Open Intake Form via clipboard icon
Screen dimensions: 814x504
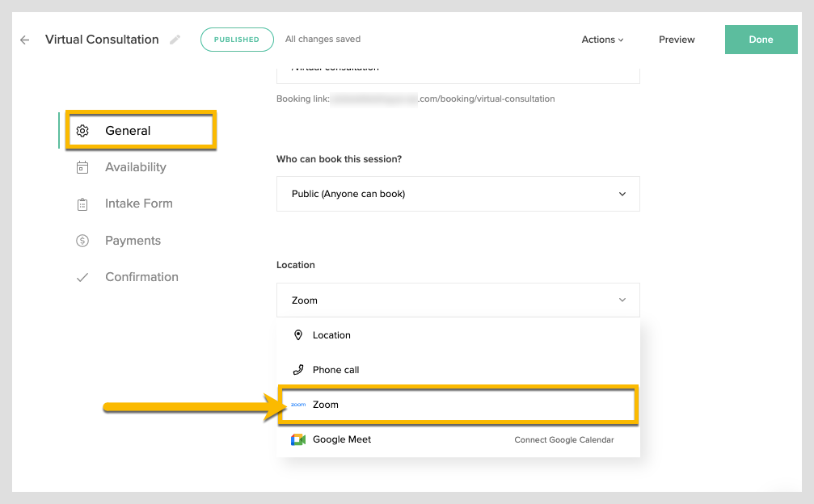[82, 204]
